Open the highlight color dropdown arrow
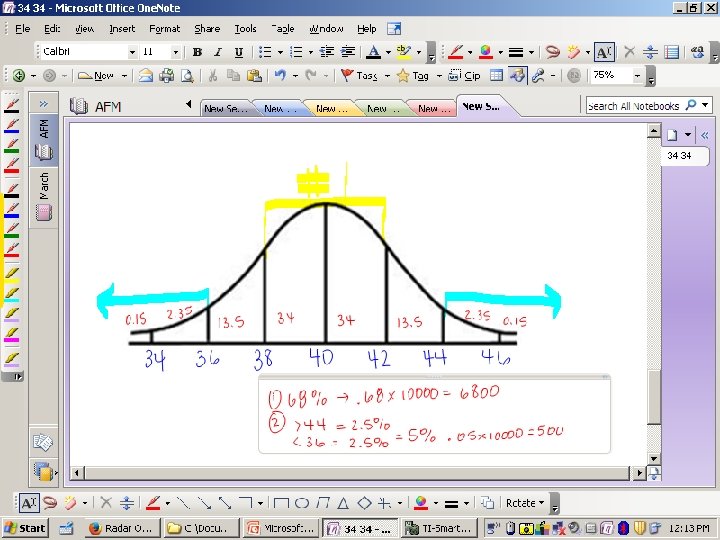 pyautogui.click(x=419, y=52)
